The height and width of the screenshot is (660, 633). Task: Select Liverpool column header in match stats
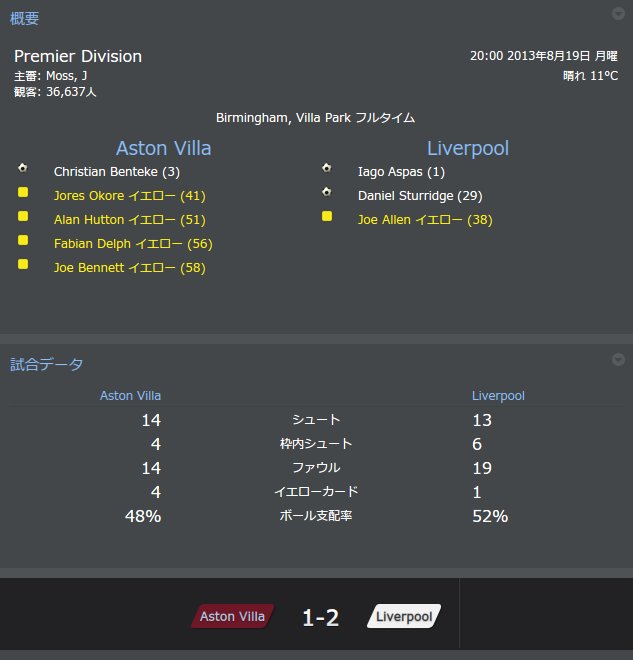(x=498, y=396)
